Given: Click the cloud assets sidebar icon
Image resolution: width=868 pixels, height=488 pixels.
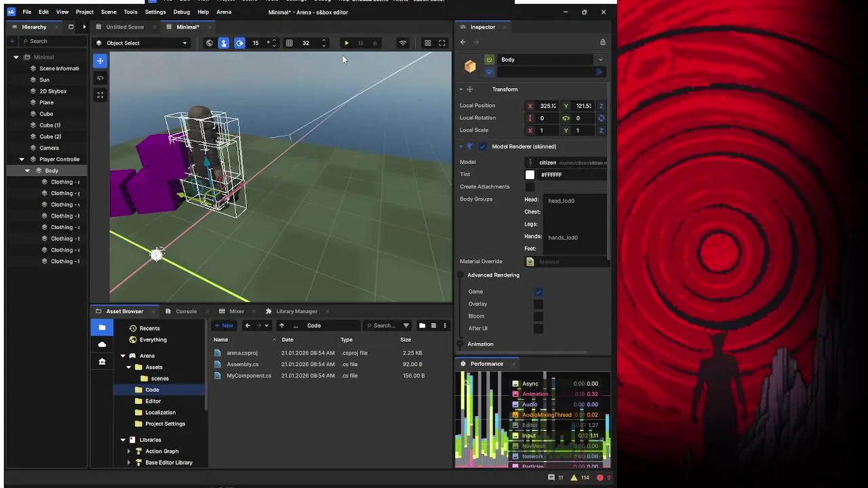Looking at the screenshot, I should (102, 344).
